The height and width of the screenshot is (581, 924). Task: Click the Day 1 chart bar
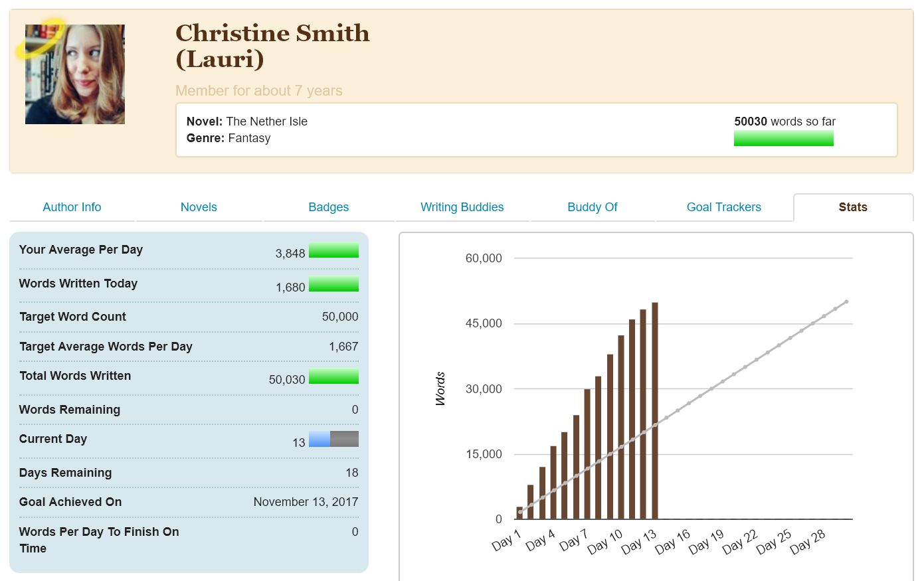coord(519,513)
